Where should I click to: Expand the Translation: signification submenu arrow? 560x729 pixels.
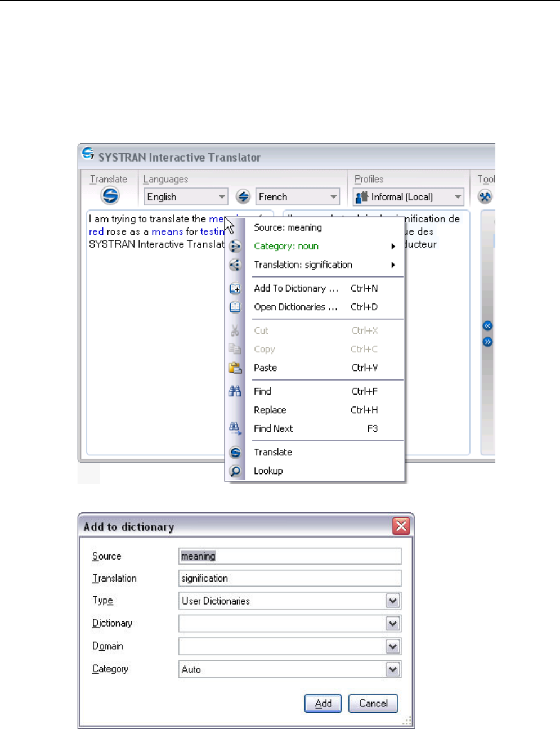click(393, 265)
